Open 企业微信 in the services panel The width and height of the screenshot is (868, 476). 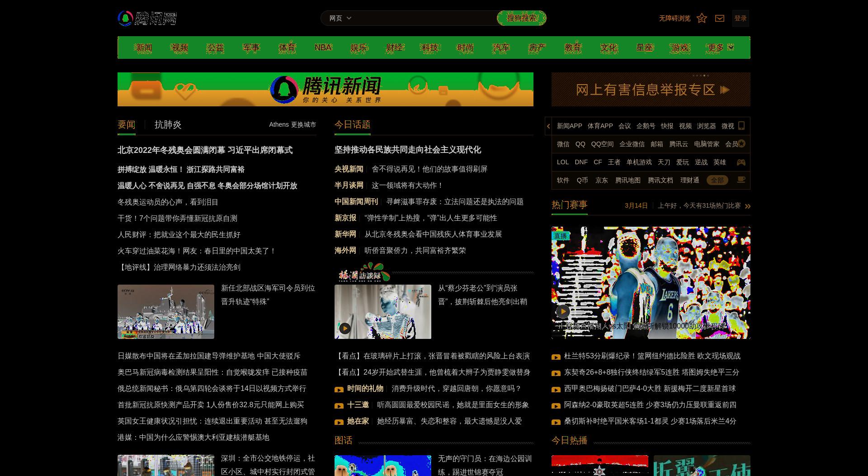tap(632, 144)
